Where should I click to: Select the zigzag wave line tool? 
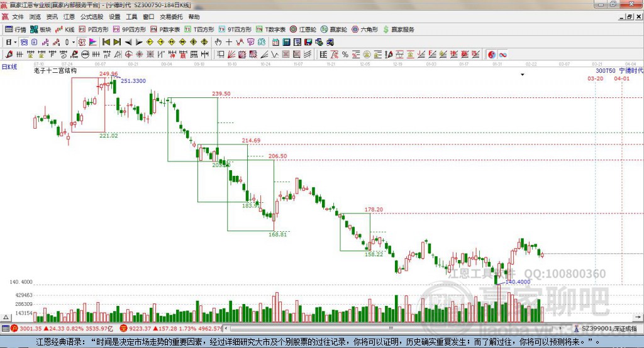coord(274,54)
